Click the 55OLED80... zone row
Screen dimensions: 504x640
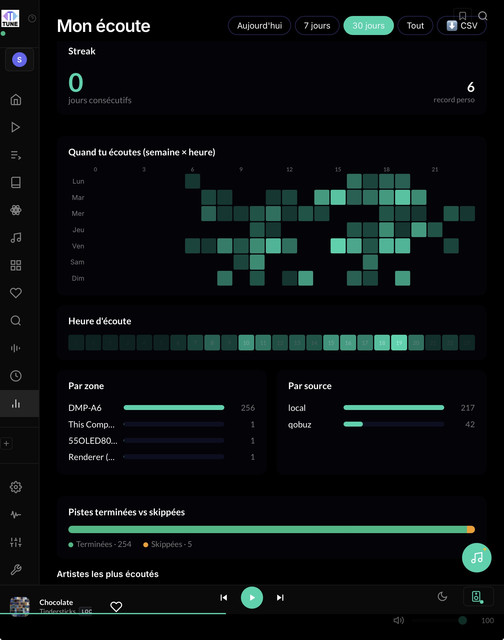pyautogui.click(x=162, y=441)
